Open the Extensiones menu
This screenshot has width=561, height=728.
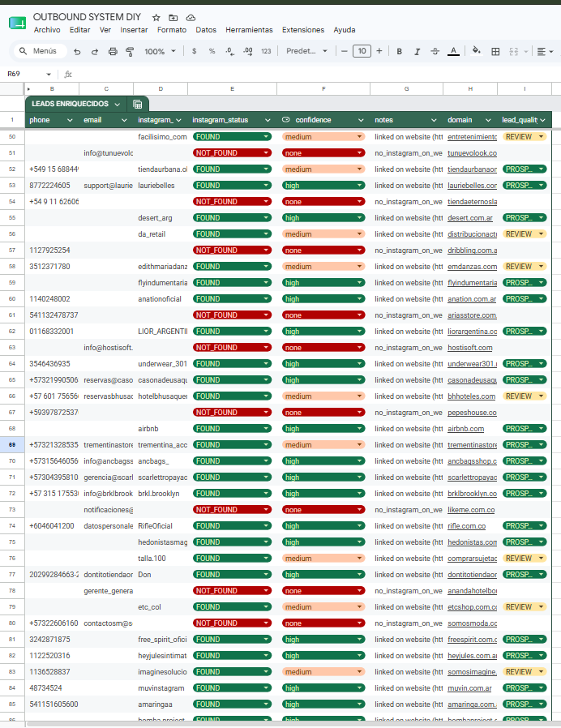point(303,30)
